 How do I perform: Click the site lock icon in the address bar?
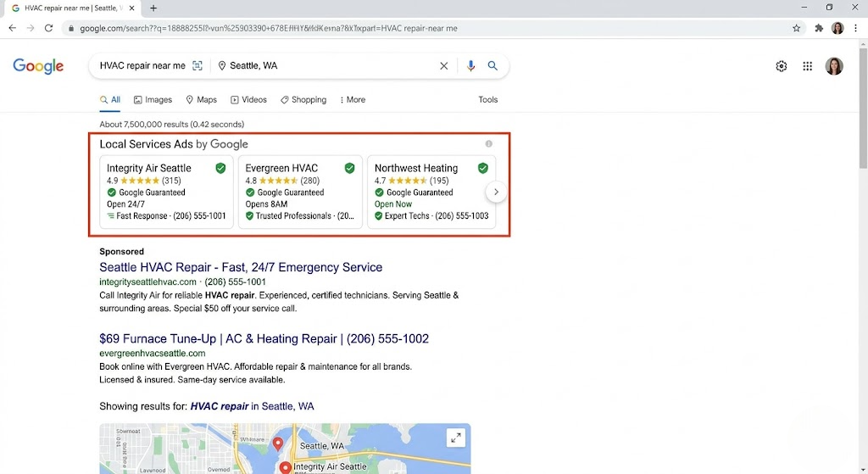click(71, 28)
